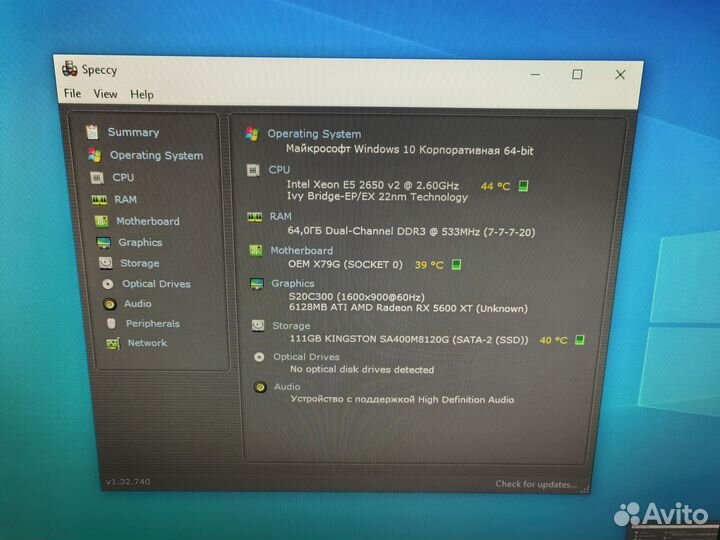
Task: Click the OEM X79G (SOCKET 0) text
Action: tap(345, 264)
